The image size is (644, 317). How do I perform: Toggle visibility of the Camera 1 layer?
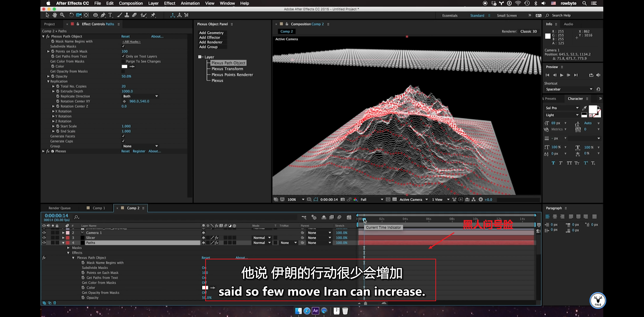pos(44,232)
